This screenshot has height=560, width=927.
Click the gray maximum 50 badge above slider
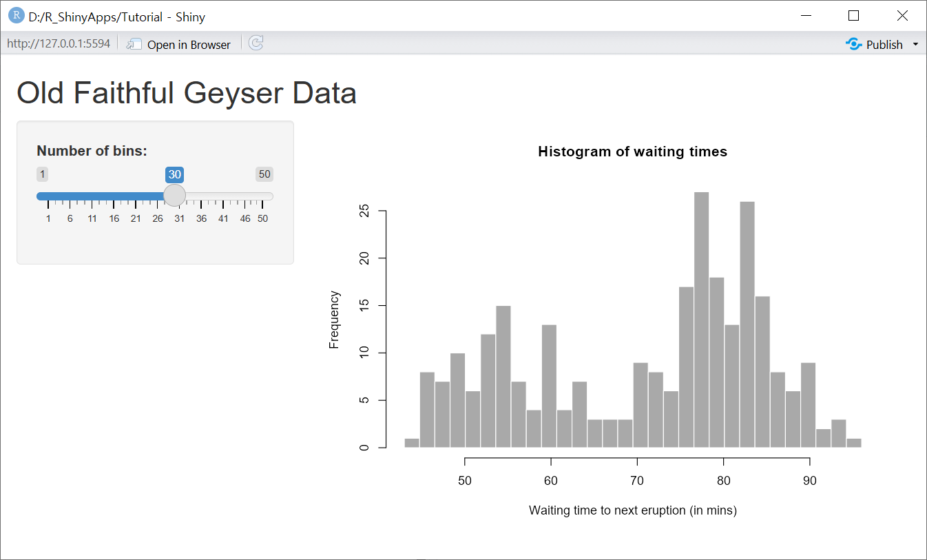pyautogui.click(x=264, y=174)
